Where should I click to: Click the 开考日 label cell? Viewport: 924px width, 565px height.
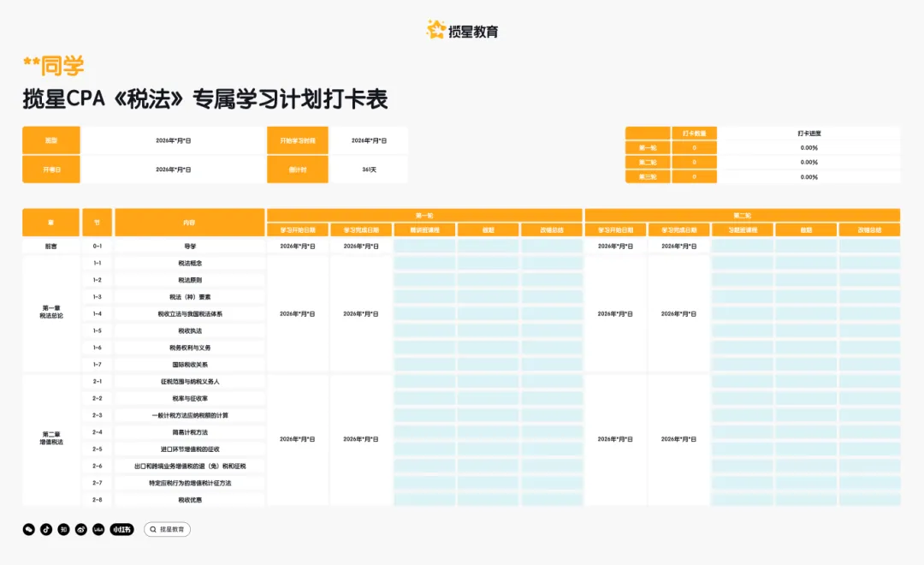pos(51,169)
